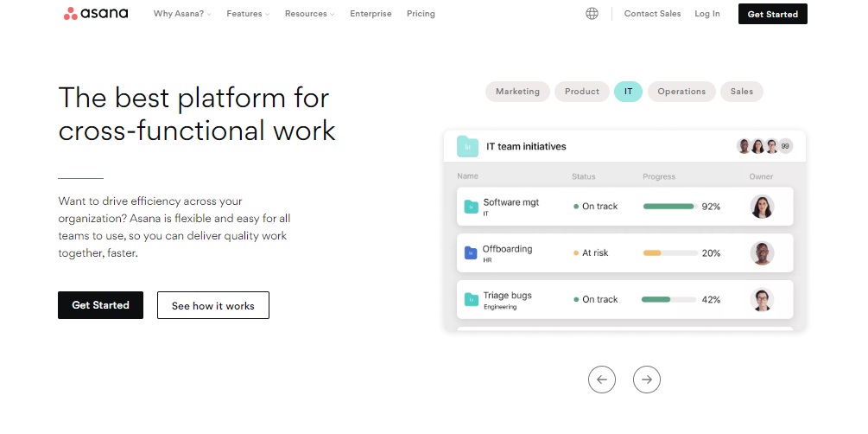
Task: Click the Name column header
Action: [x=468, y=176]
